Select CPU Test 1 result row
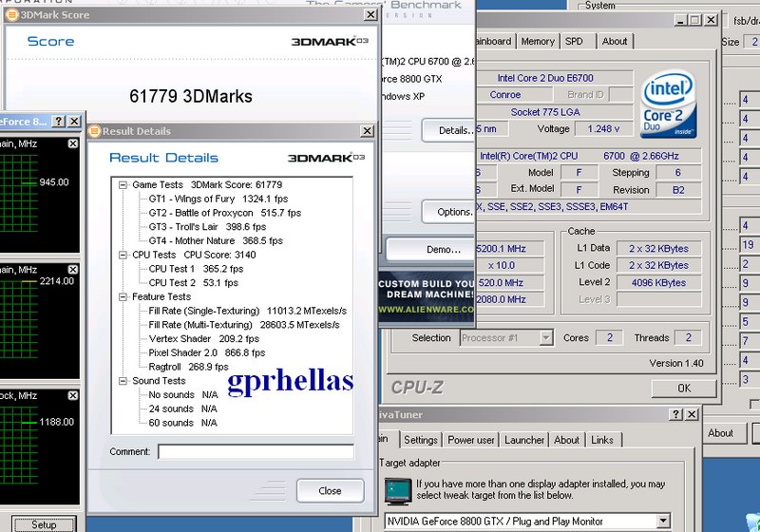 coord(196,269)
